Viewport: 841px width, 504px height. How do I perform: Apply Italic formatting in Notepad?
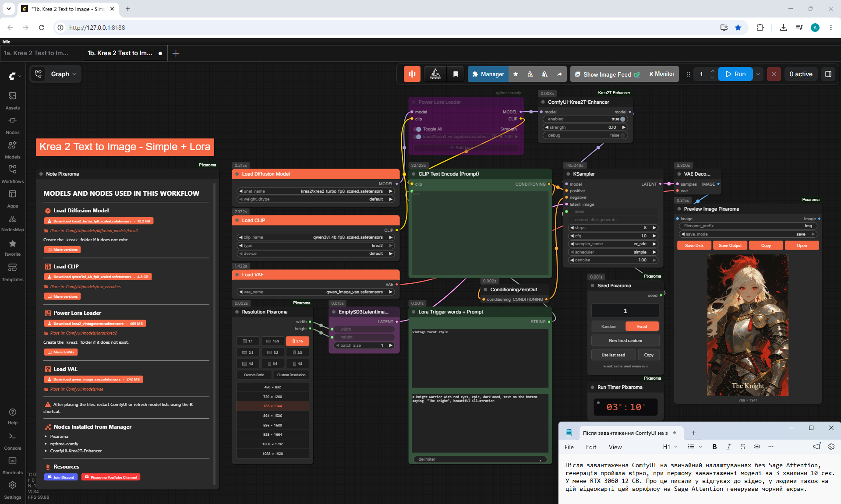click(728, 447)
